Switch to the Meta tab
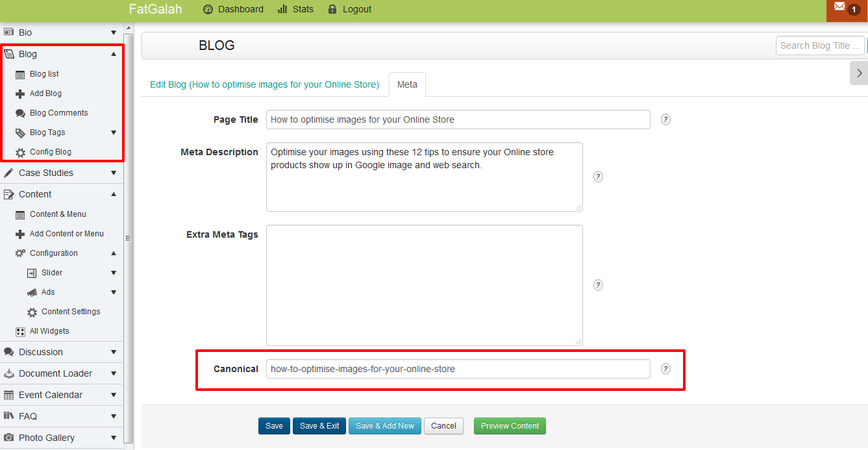This screenshot has height=450, width=868. click(x=407, y=84)
